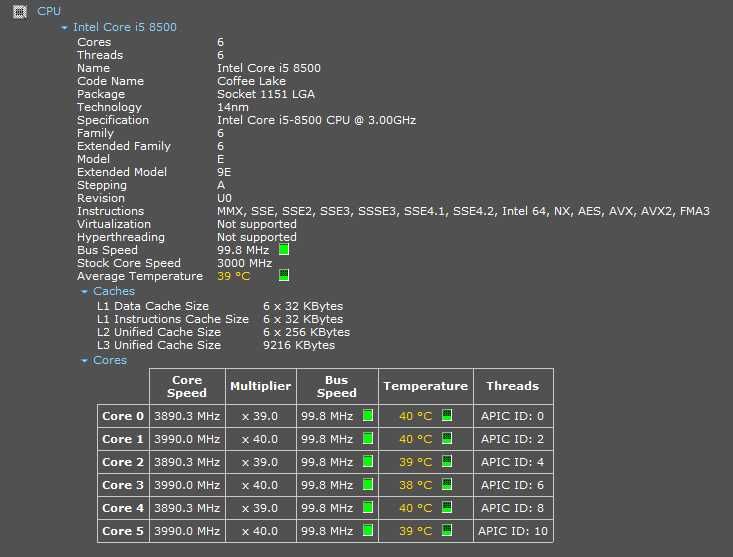733x557 pixels.
Task: Click the Intel Core i5 8500 heading link
Action: [125, 27]
